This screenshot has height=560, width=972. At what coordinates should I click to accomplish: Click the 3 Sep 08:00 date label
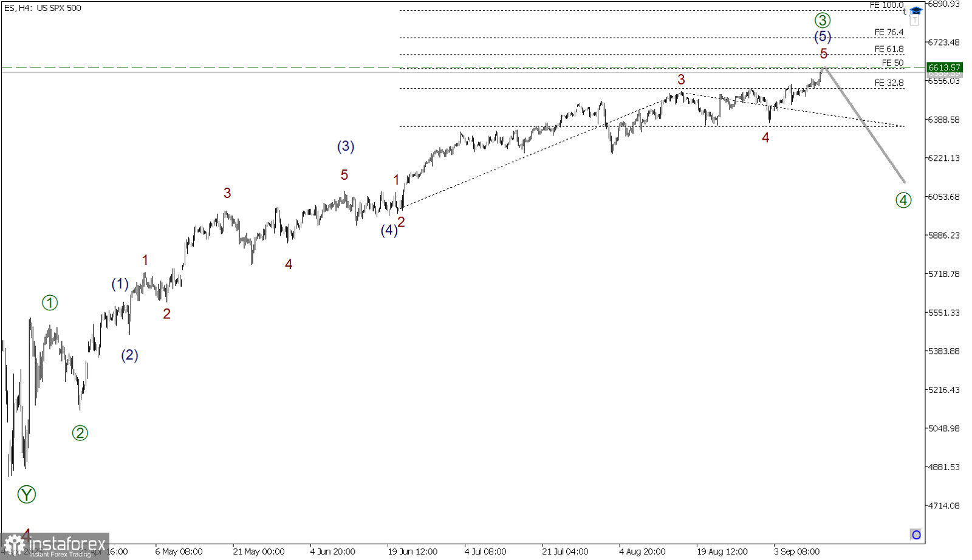pos(797,551)
